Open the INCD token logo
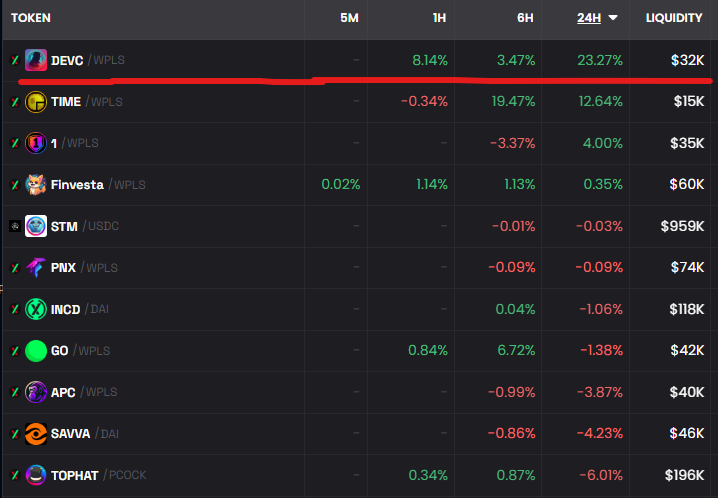 [x=36, y=309]
